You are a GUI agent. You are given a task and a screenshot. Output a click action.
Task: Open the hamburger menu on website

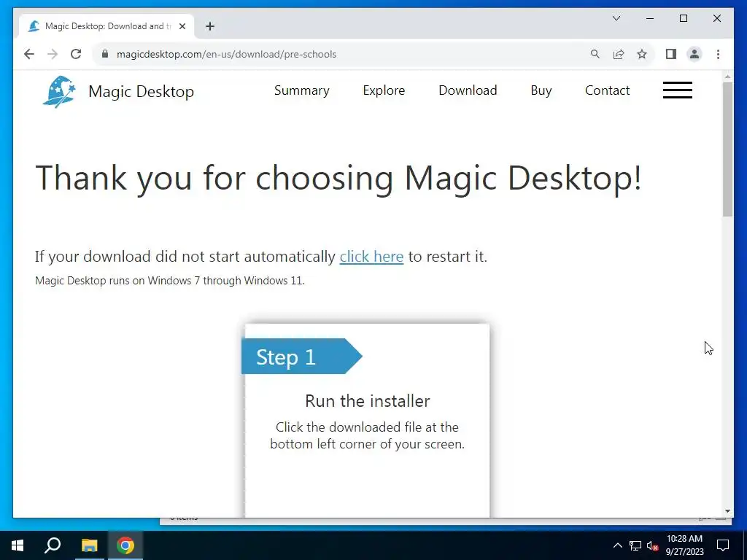(678, 90)
